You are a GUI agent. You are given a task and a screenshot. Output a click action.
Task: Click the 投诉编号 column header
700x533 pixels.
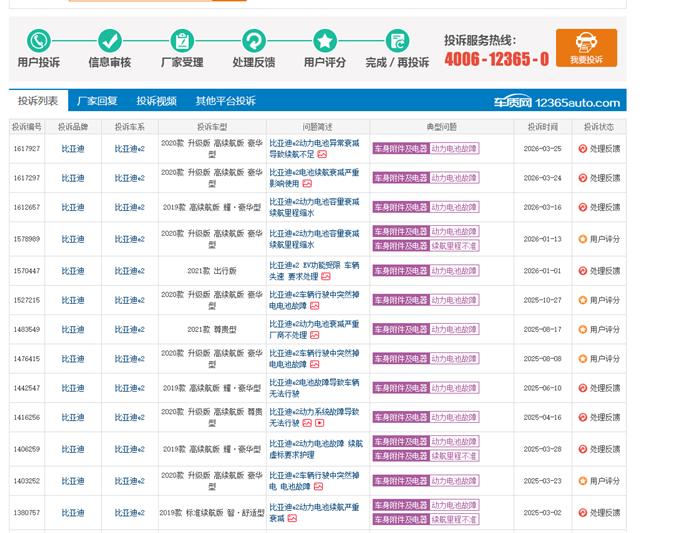[27, 127]
